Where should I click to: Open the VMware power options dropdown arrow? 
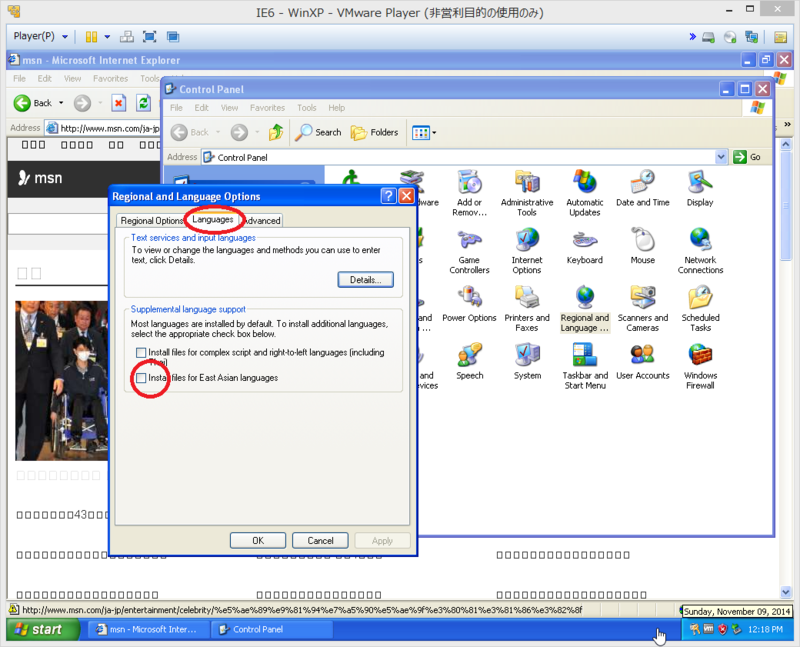click(107, 37)
